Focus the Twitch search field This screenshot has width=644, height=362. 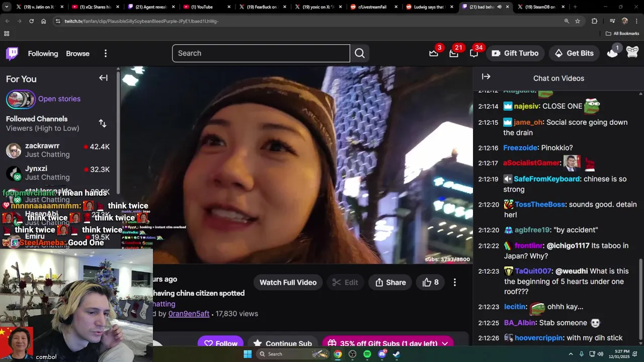[261, 53]
